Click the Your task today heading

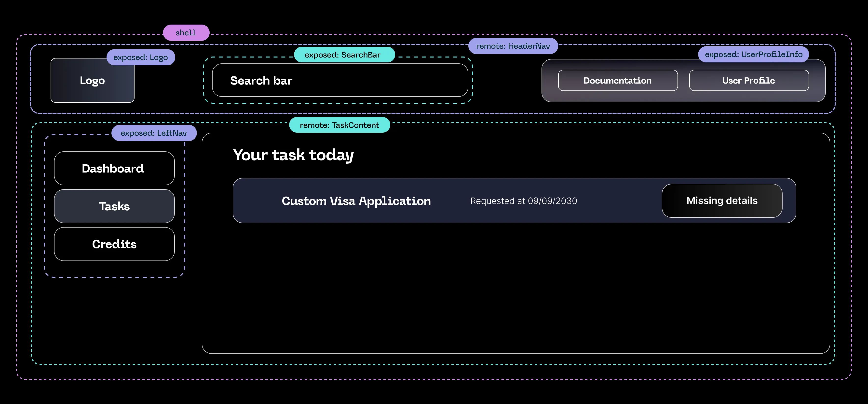[293, 155]
